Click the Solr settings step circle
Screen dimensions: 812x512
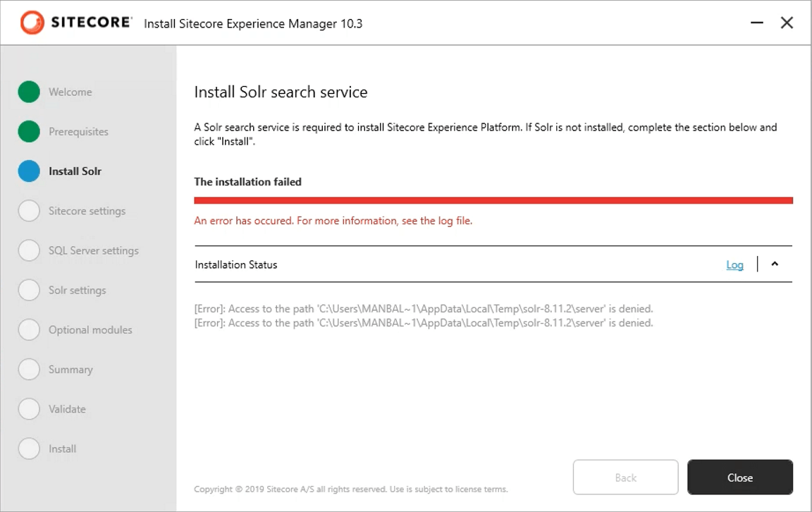pos(29,290)
